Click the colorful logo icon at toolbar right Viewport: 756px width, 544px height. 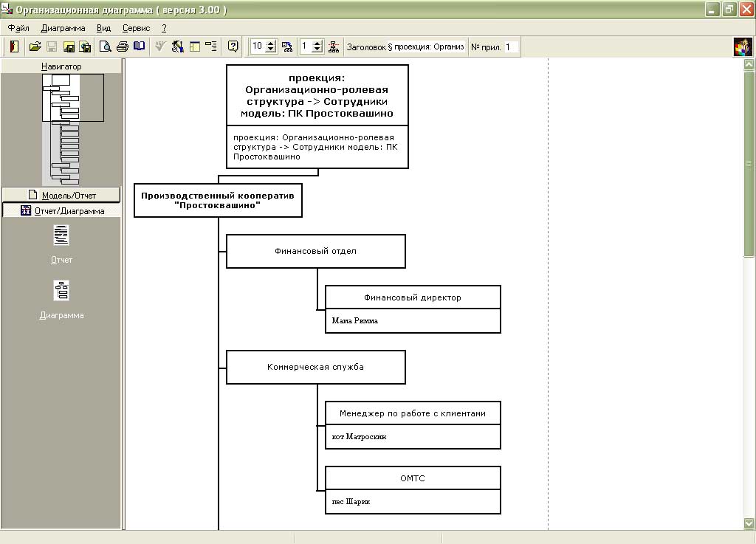(743, 47)
